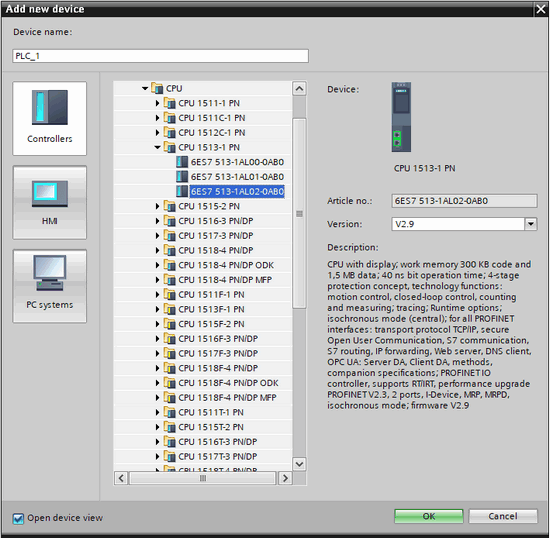
Task: Select CPU 1518F-4 PN/DP MFP row
Action: click(203, 398)
